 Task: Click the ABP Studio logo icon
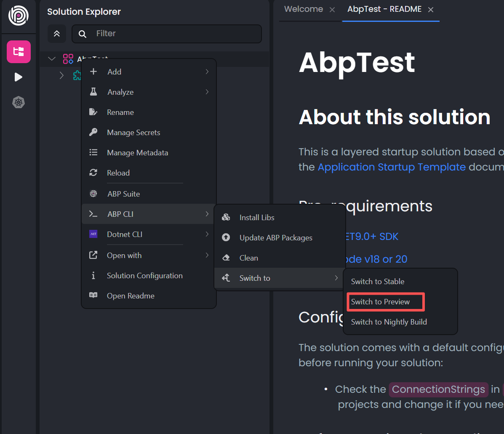pyautogui.click(x=19, y=16)
